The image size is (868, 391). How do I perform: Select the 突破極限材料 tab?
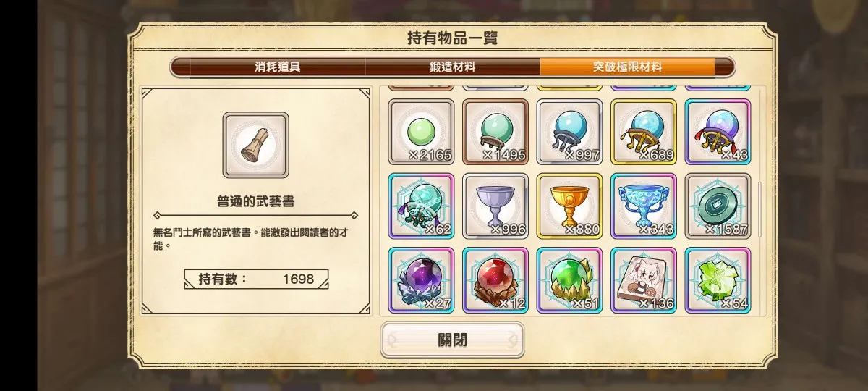point(628,67)
